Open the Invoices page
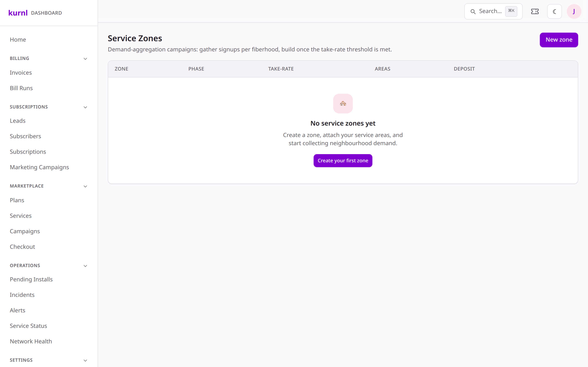Screen dimensions: 588x367 pyautogui.click(x=21, y=73)
